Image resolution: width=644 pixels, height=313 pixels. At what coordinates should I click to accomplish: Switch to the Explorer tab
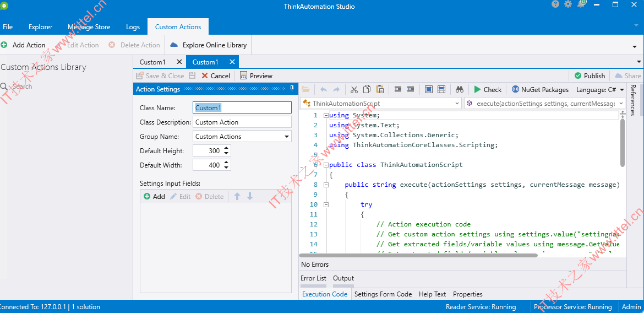point(40,27)
